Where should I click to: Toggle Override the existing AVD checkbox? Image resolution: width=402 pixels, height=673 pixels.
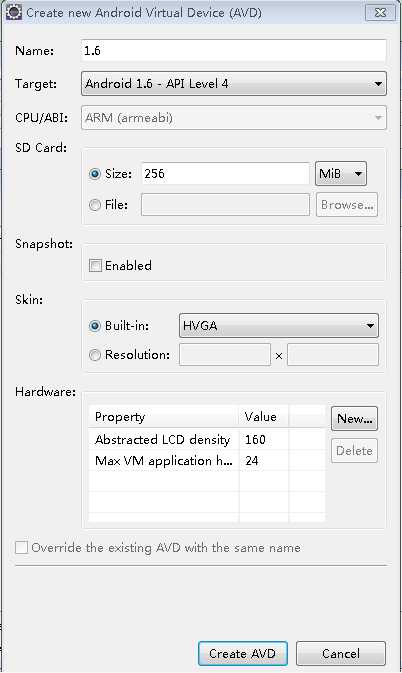[x=21, y=548]
